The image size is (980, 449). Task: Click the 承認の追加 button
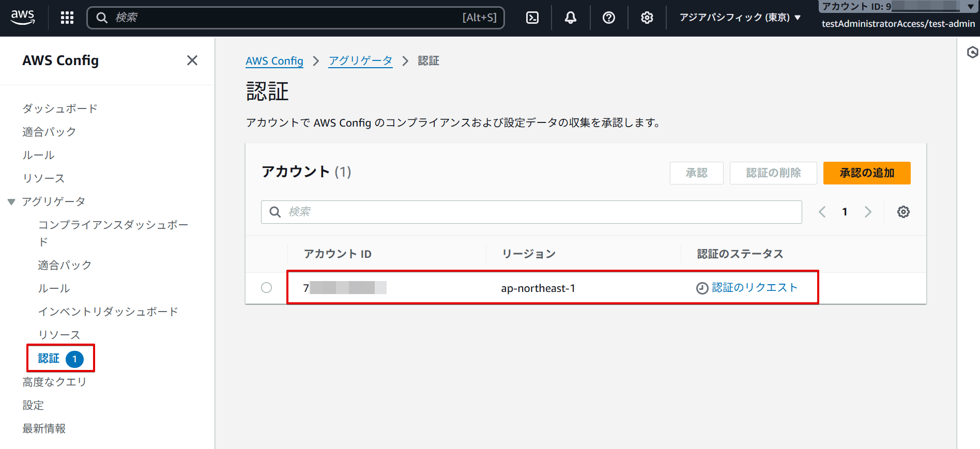point(866,173)
